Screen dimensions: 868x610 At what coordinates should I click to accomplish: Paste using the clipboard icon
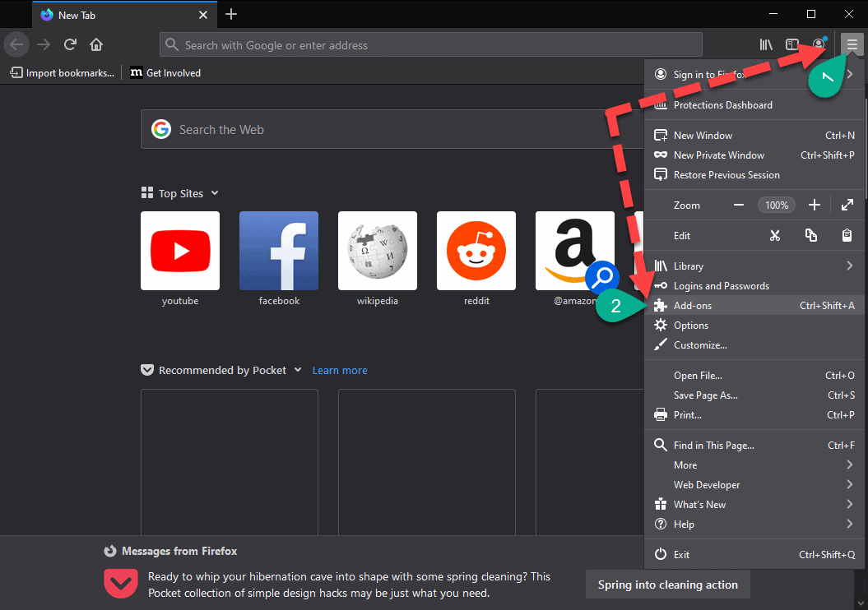coord(847,236)
